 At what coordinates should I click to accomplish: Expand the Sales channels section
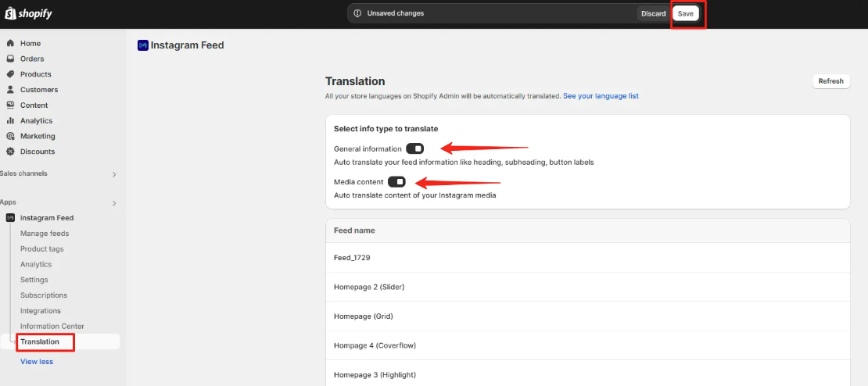[x=115, y=174]
